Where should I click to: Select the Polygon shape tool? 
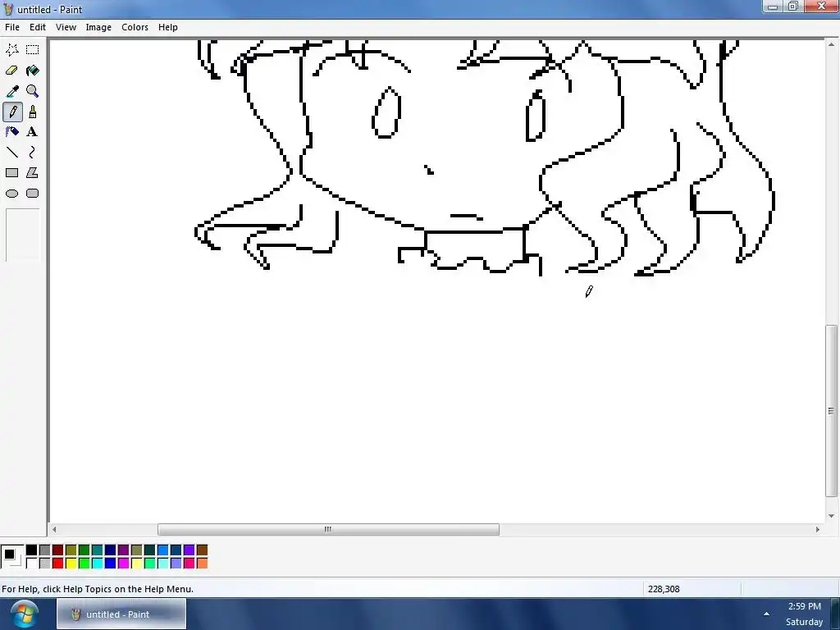[x=33, y=173]
